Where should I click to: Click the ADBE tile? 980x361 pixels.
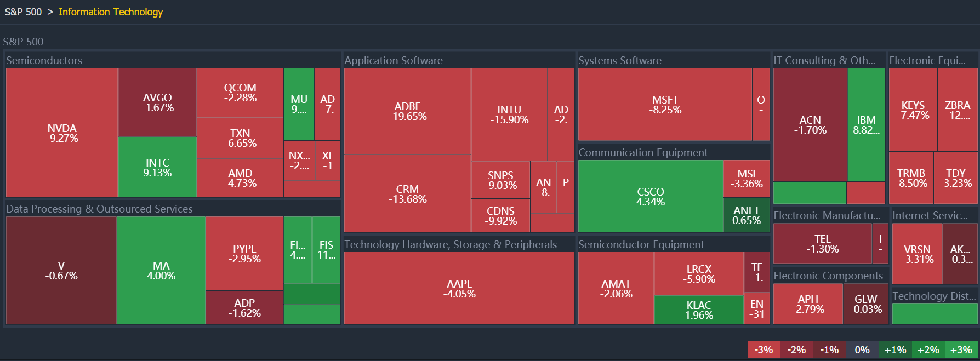(407, 111)
